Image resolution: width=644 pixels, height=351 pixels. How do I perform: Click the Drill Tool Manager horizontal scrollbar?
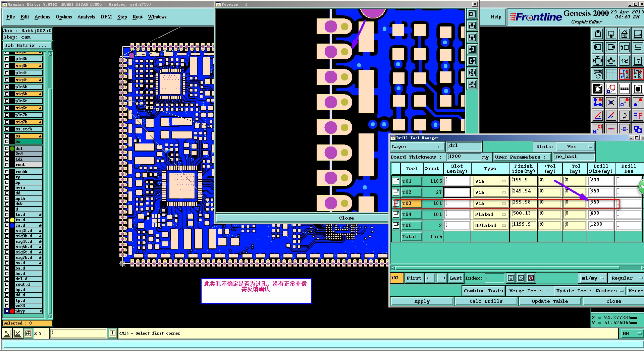coord(517,268)
